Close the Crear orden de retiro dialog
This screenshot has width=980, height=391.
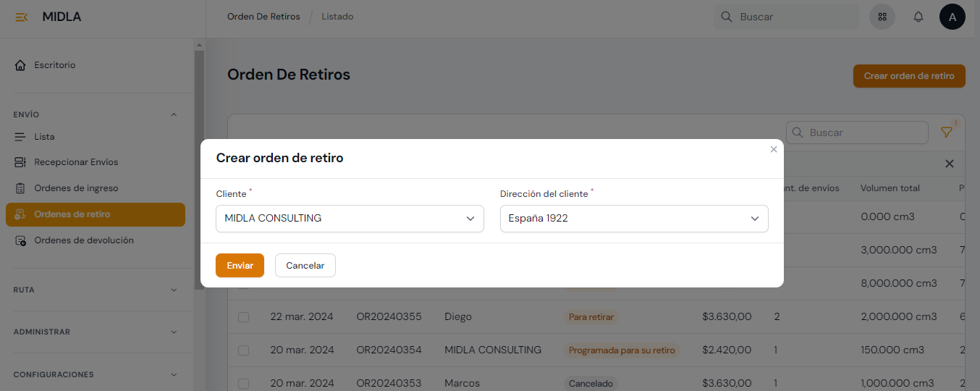tap(774, 149)
